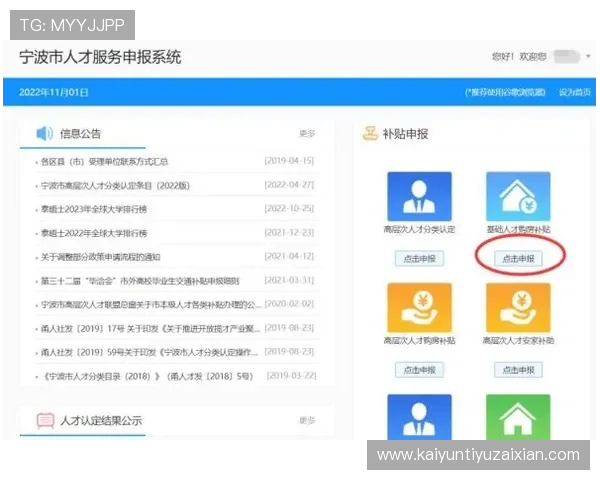Screen dimensions: 600x480
Task: Click 点击申报 under 高层次人才安家补助
Action: coord(518,370)
